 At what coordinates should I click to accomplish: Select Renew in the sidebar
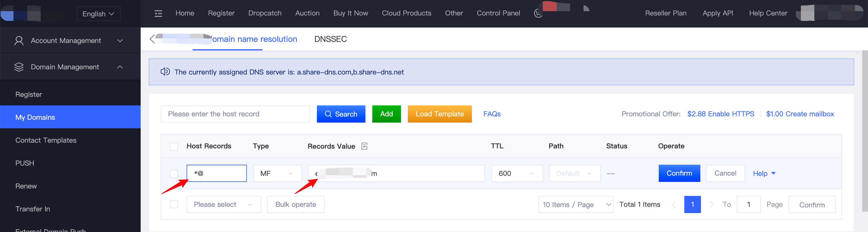[70, 186]
